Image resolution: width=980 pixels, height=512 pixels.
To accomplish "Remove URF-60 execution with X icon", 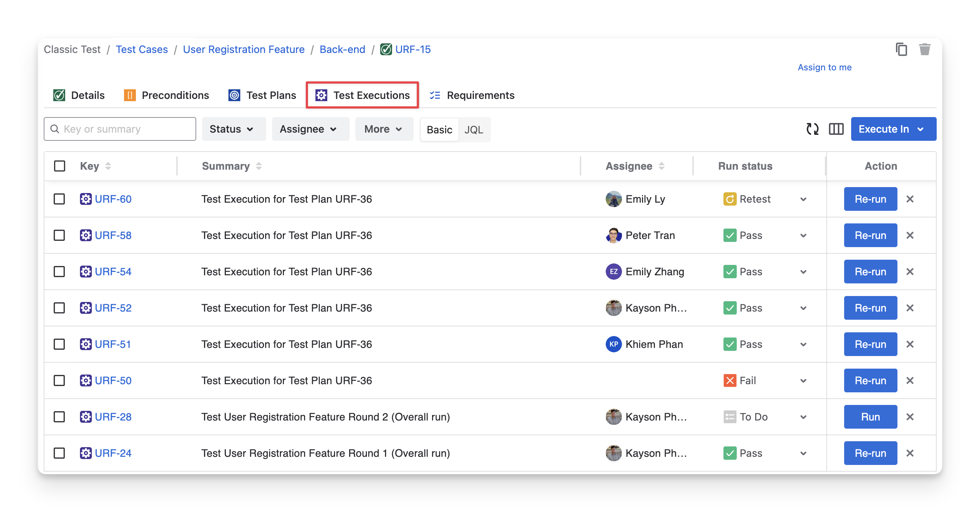I will click(910, 199).
